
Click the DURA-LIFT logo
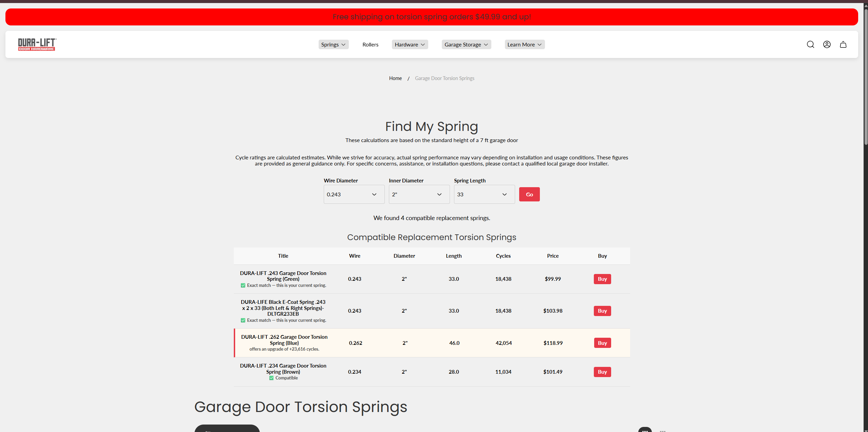coord(37,44)
